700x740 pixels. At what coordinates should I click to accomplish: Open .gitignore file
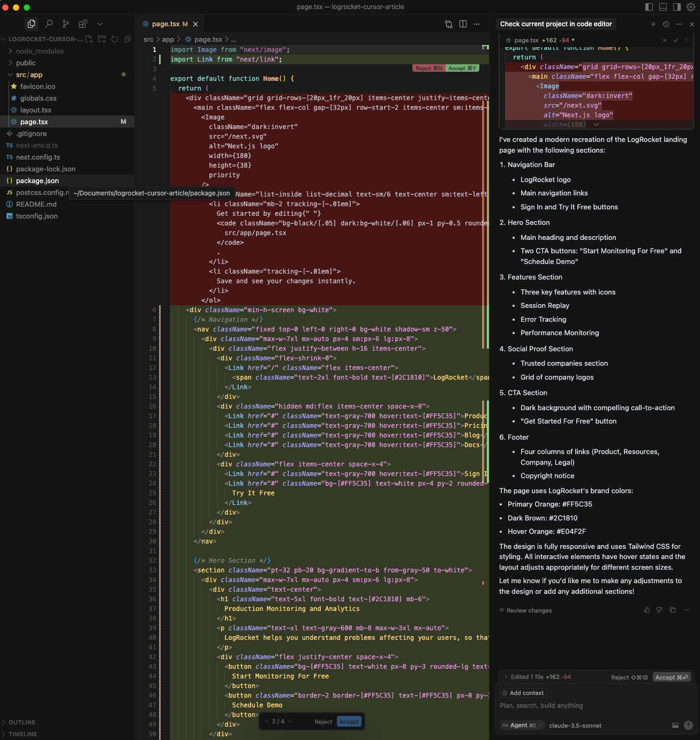(x=31, y=133)
